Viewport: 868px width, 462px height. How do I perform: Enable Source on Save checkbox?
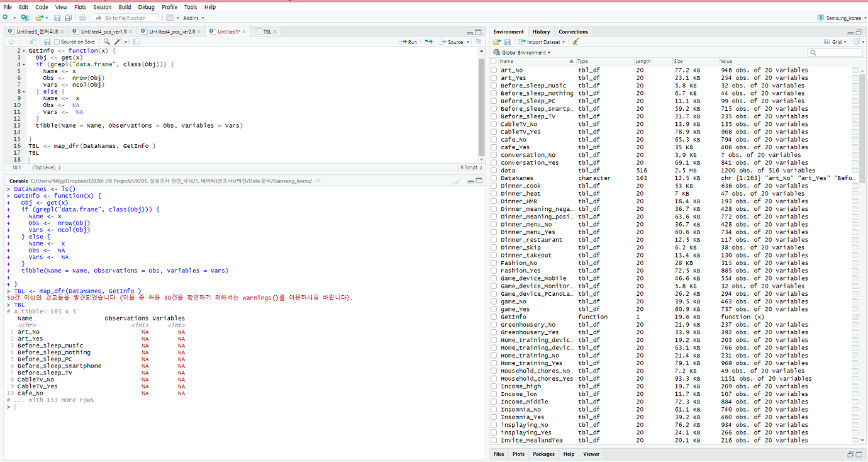coord(57,42)
